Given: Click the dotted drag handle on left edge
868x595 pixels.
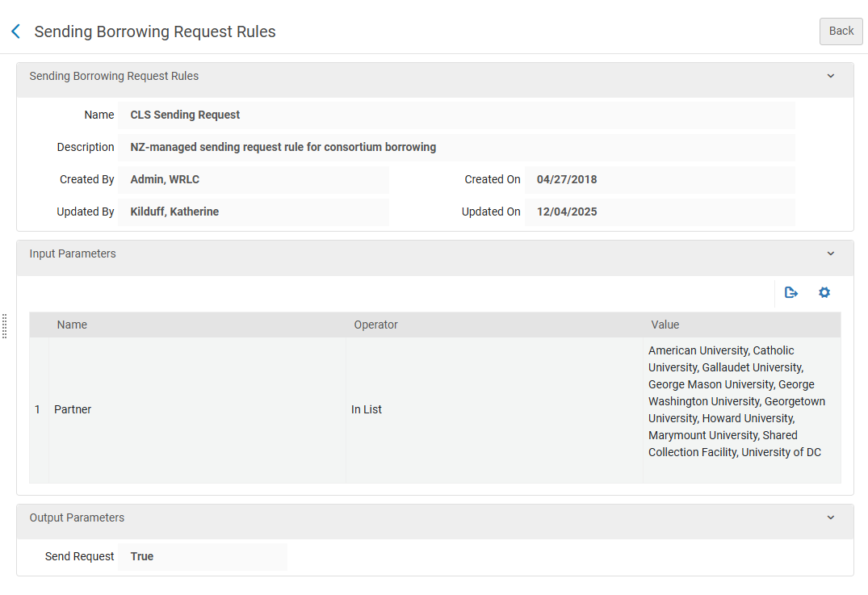Looking at the screenshot, I should [x=4, y=325].
